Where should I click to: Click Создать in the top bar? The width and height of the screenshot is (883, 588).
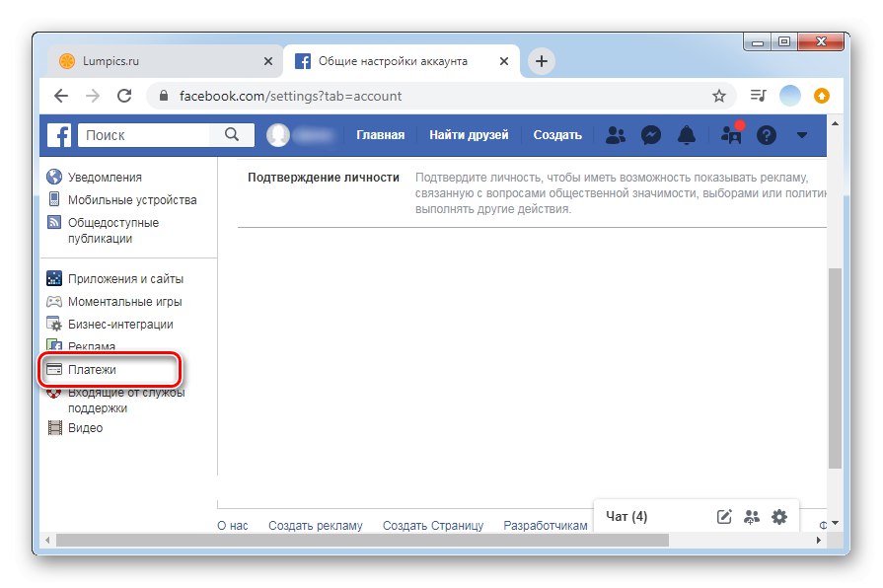pos(557,135)
